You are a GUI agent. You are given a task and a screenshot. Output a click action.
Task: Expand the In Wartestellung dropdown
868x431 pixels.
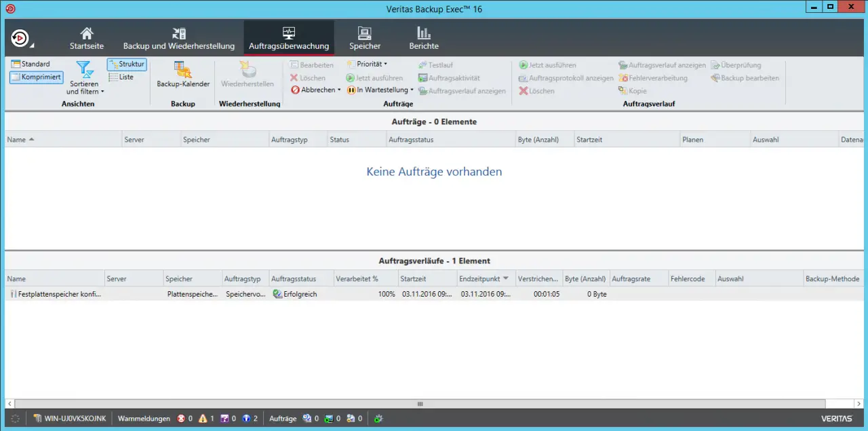pos(380,90)
